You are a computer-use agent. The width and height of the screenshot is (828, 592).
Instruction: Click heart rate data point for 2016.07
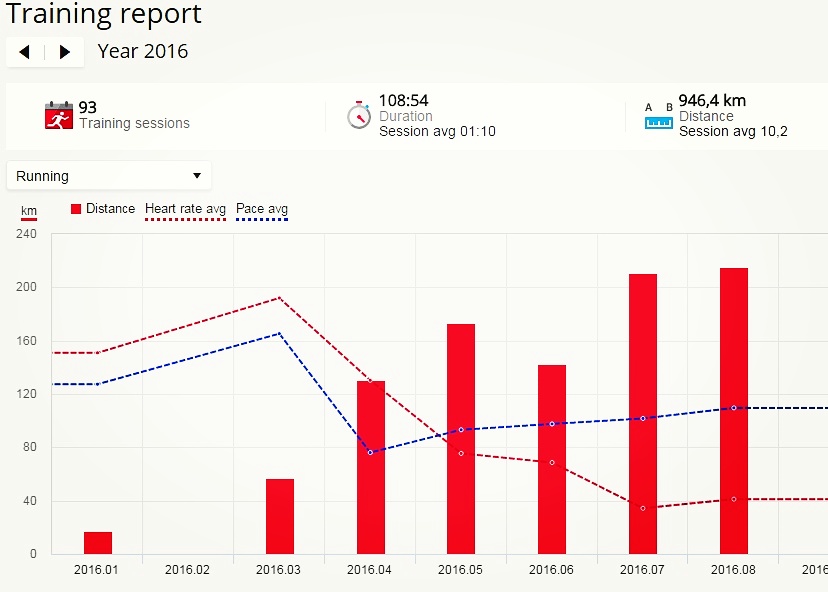coord(643,508)
